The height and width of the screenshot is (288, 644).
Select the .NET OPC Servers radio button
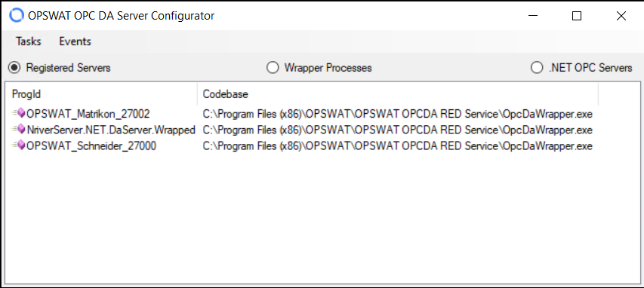pos(537,67)
